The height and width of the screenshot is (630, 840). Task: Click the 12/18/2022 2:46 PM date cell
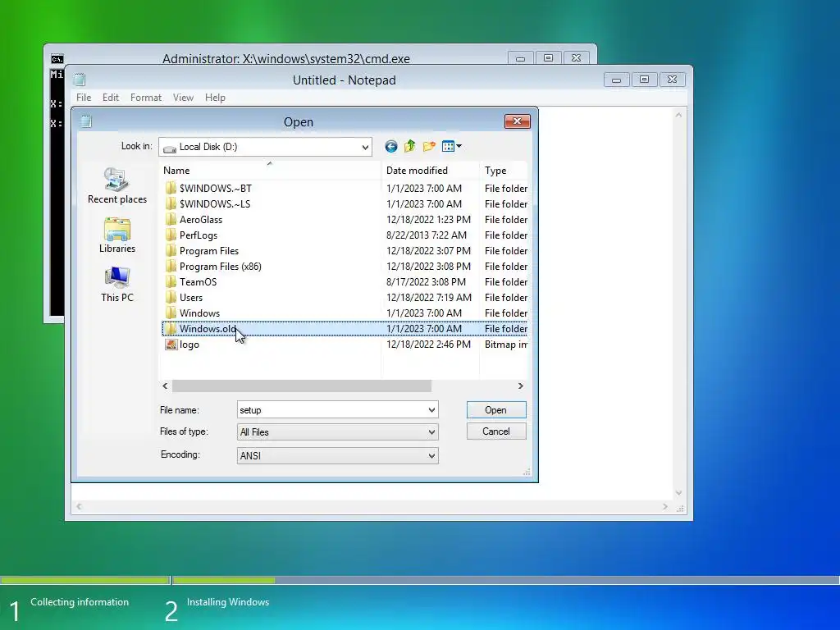[x=428, y=345]
